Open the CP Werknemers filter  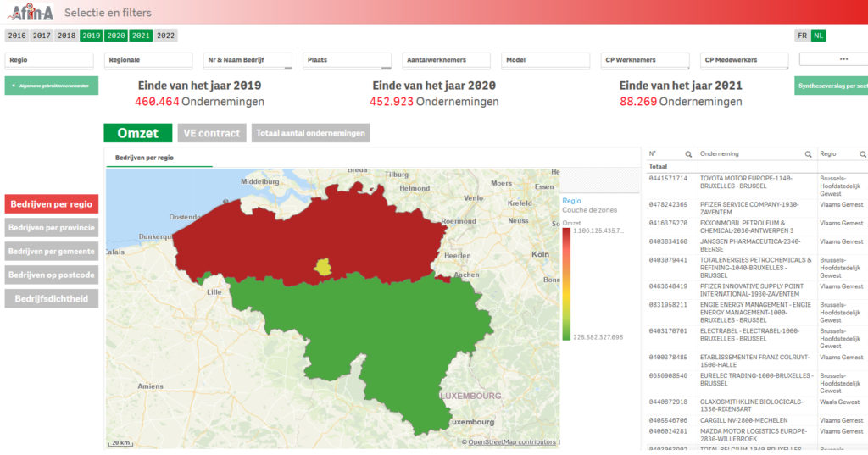pos(645,60)
